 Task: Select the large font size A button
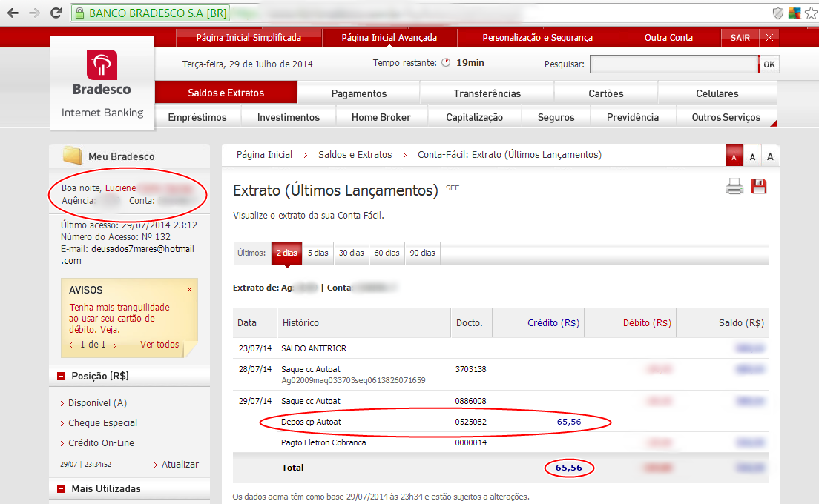pyautogui.click(x=770, y=156)
